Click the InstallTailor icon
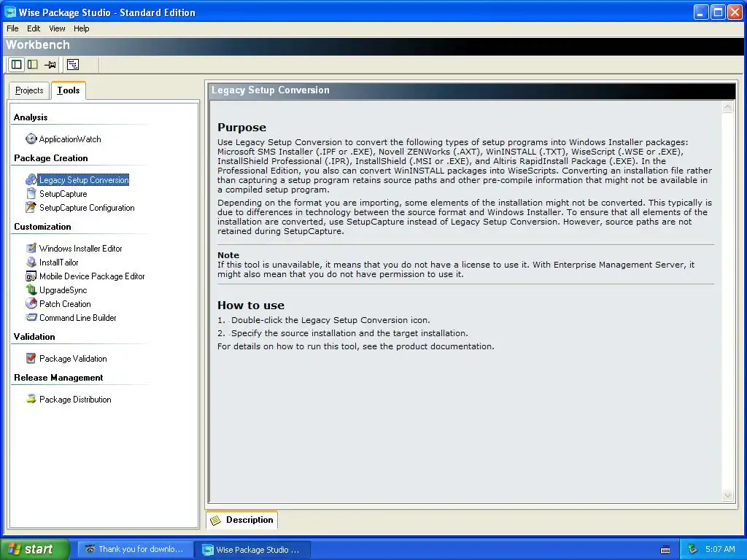The width and height of the screenshot is (747, 560). (x=31, y=262)
